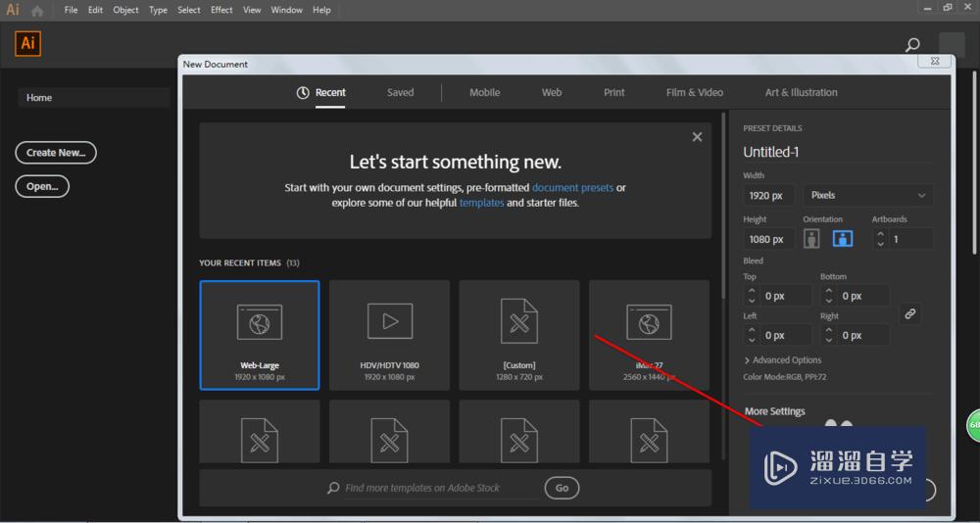Open the document presets link

(x=572, y=187)
